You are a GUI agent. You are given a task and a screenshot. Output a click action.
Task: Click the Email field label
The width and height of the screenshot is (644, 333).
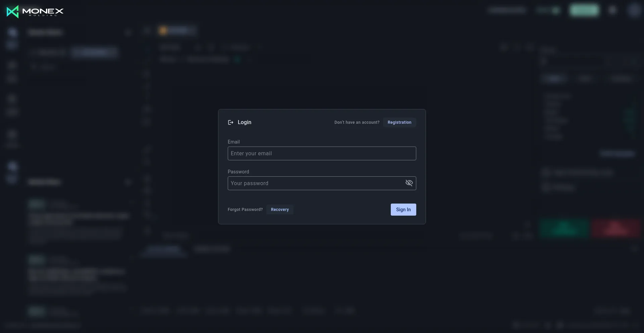pos(233,142)
